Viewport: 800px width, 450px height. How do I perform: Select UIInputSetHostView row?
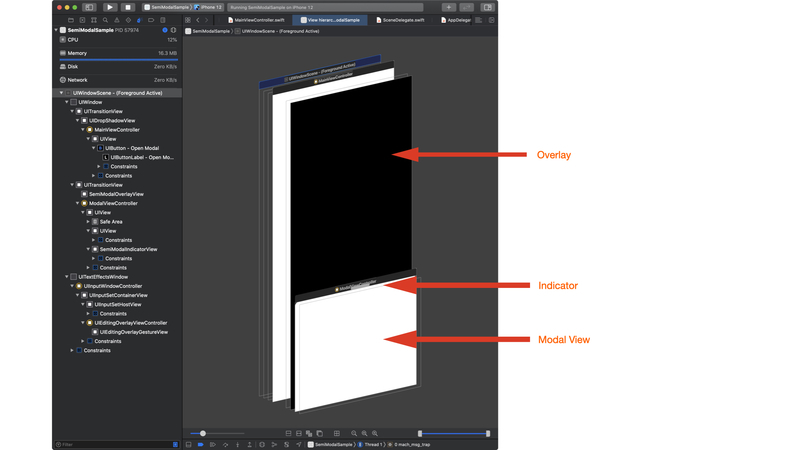[118, 304]
